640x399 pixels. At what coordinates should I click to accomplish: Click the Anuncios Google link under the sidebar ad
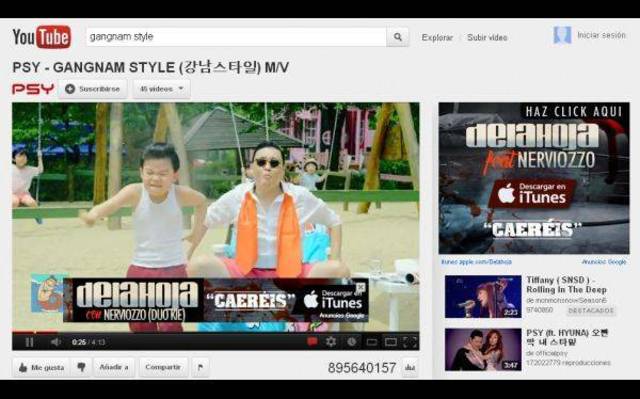click(x=604, y=262)
